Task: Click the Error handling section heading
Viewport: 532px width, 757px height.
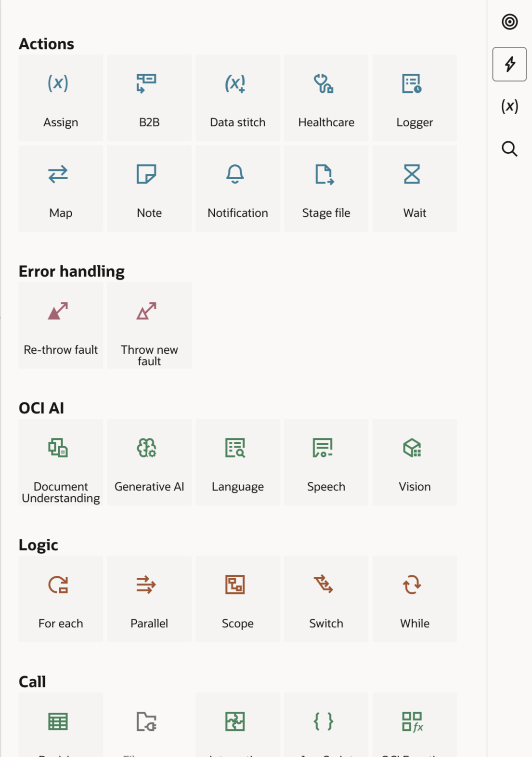Action: point(72,271)
